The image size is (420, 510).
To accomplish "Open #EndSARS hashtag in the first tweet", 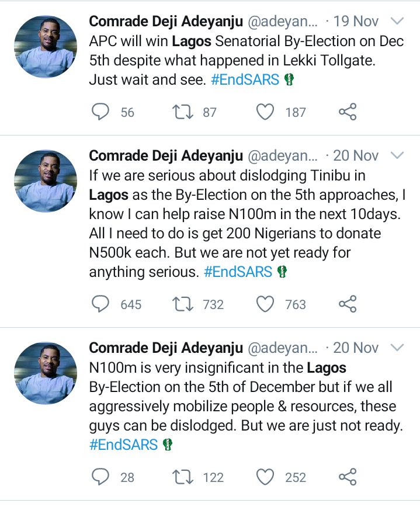I will click(x=245, y=80).
